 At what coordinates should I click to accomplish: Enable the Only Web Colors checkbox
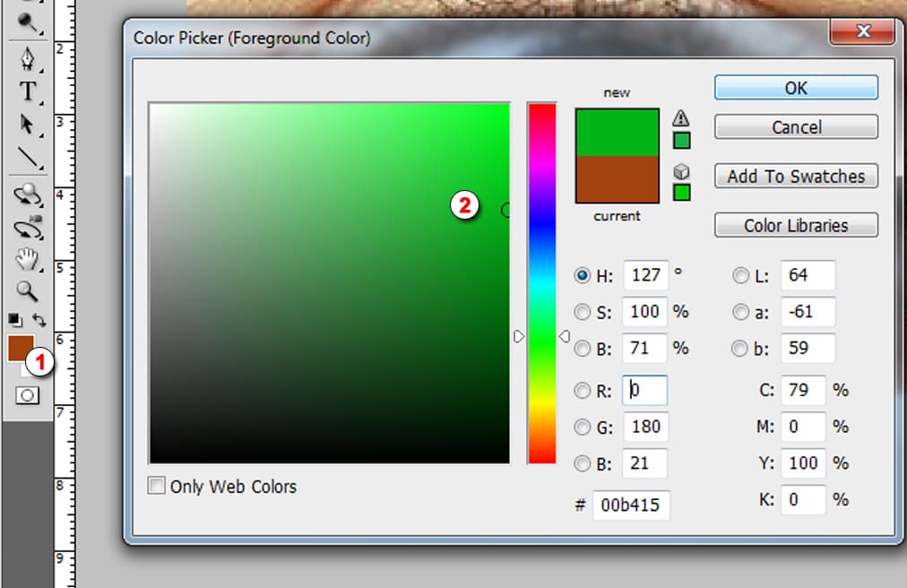click(157, 486)
